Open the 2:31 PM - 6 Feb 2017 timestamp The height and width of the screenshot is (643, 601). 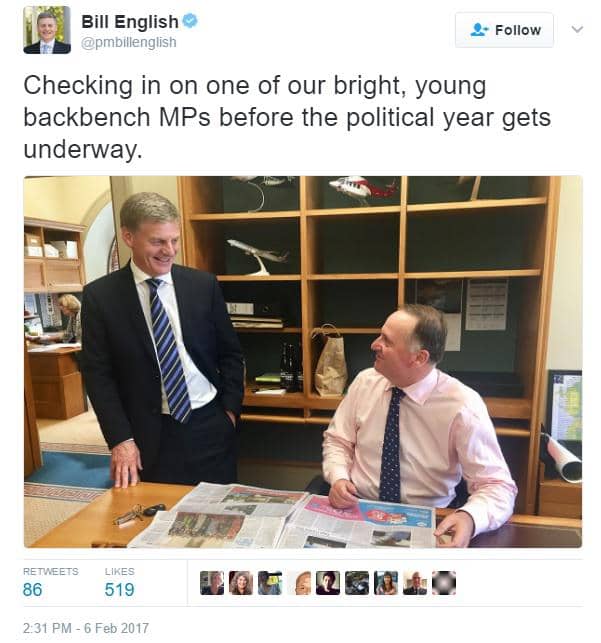(86, 628)
